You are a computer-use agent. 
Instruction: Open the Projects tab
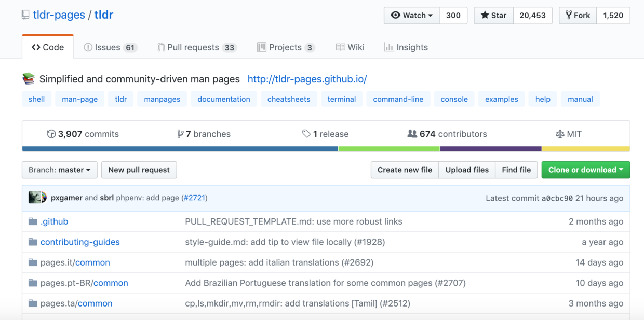(286, 47)
